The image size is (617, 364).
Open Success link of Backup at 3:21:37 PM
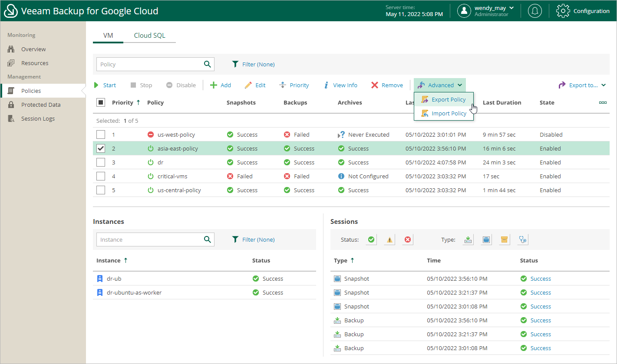(x=541, y=334)
